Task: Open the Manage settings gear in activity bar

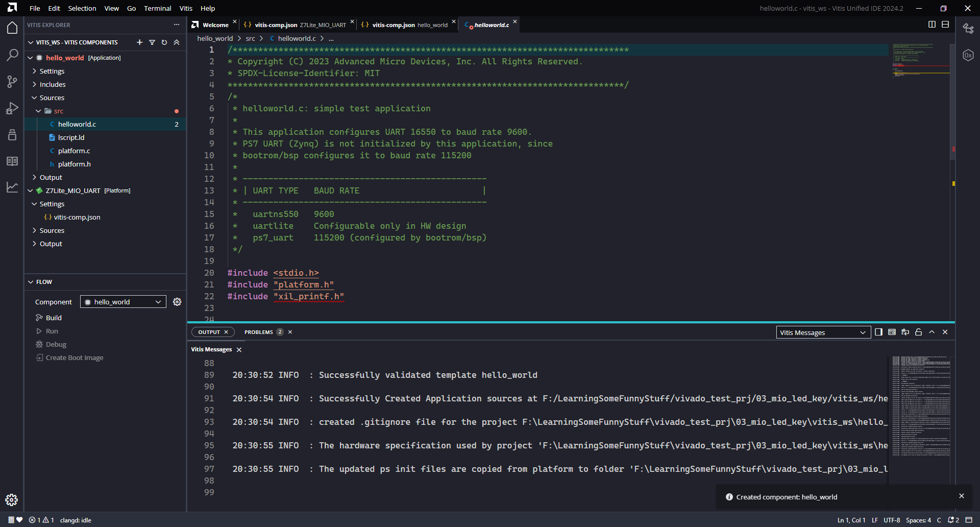Action: (12, 500)
